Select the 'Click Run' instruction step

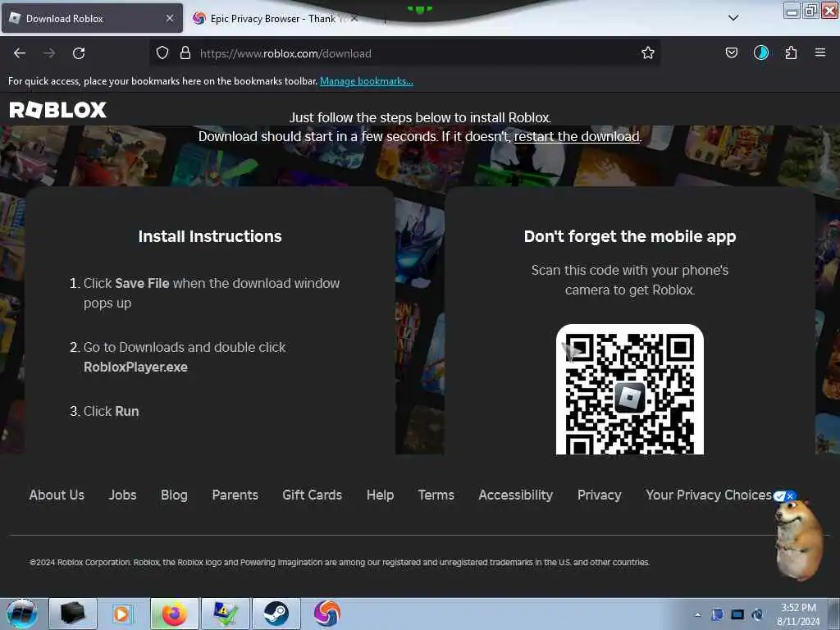click(111, 411)
